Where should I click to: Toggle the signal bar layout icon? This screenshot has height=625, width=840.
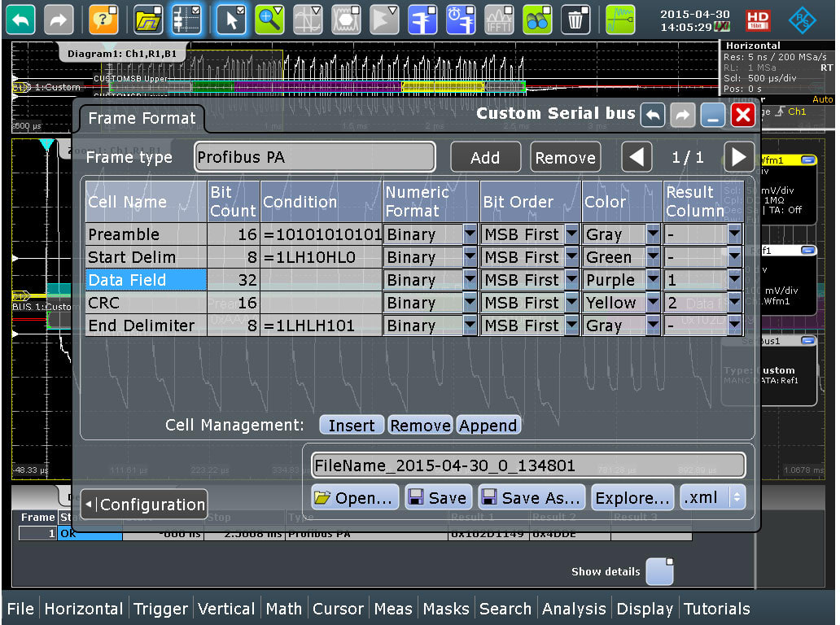(186, 20)
